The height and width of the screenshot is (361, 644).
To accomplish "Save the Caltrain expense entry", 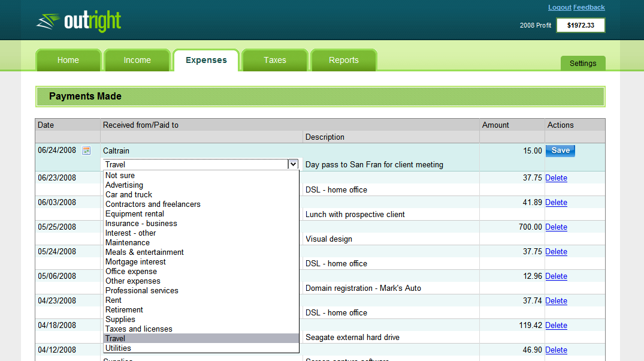I will pos(560,151).
